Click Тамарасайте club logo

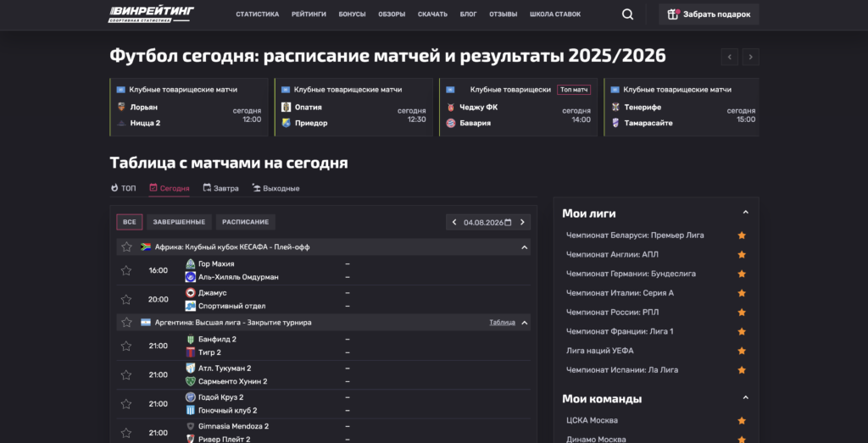[x=615, y=124]
